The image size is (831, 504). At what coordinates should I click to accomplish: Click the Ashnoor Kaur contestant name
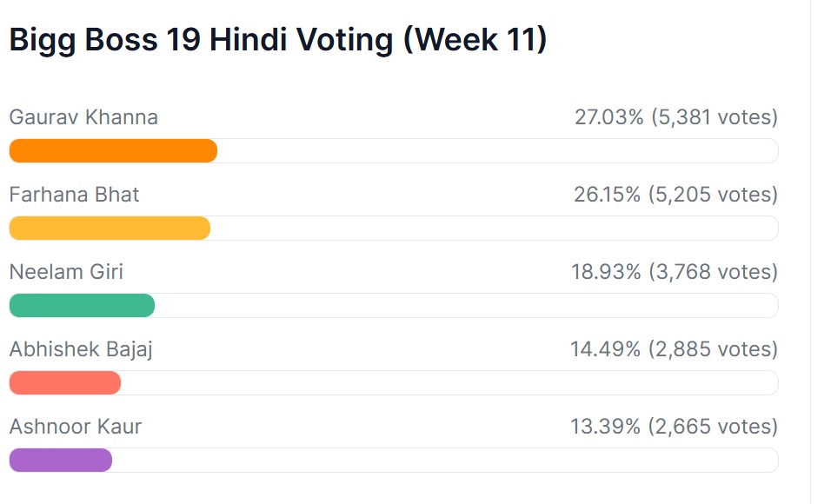75,427
